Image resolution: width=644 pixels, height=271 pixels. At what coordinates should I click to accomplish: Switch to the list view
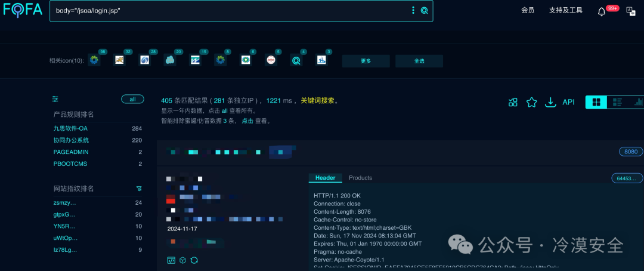[x=617, y=103]
